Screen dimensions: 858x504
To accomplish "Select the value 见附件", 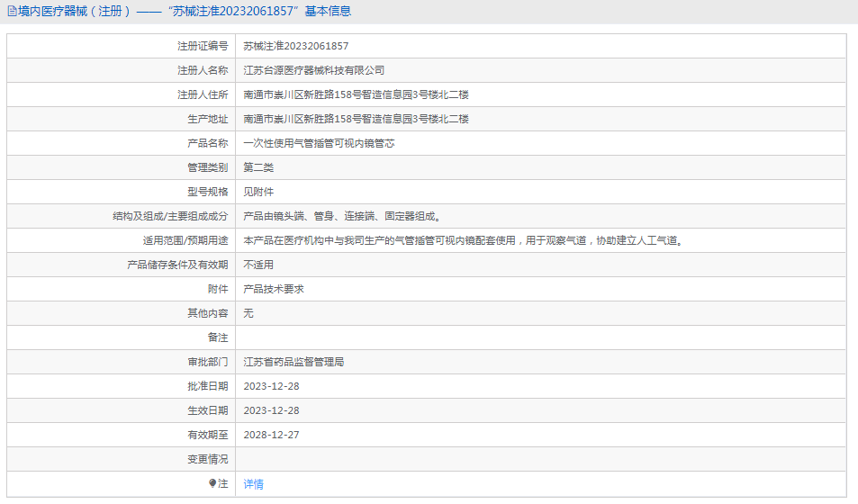I will (x=258, y=192).
